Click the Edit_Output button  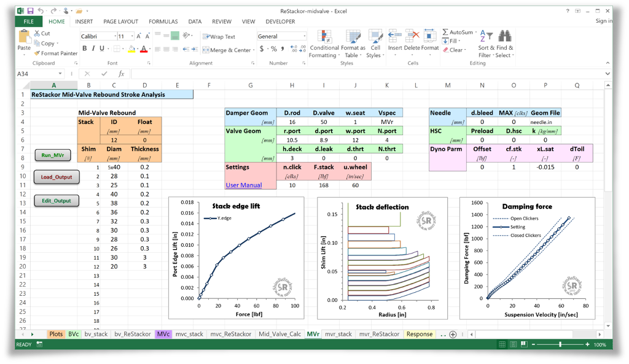57,201
